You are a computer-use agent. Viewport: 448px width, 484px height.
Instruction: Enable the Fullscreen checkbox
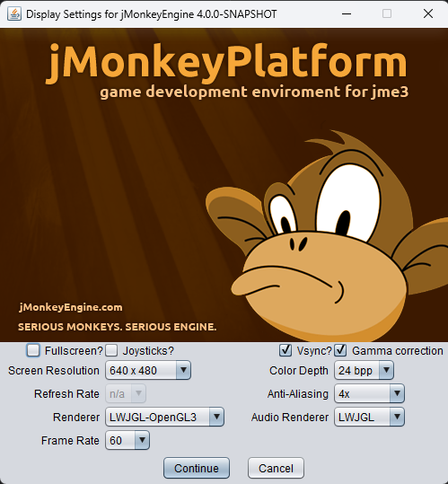(x=33, y=350)
